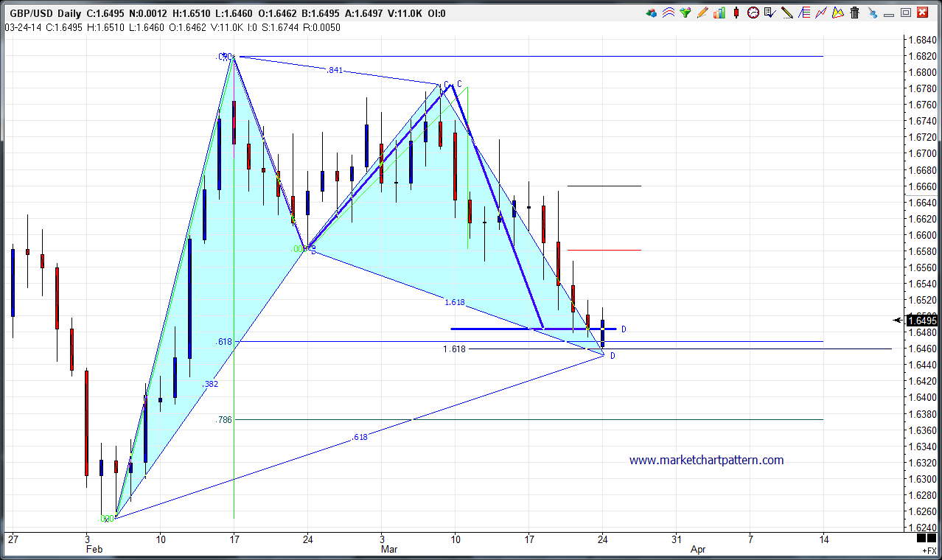Select the pencil annotation tool
The height and width of the screenshot is (560, 942).
click(x=701, y=13)
